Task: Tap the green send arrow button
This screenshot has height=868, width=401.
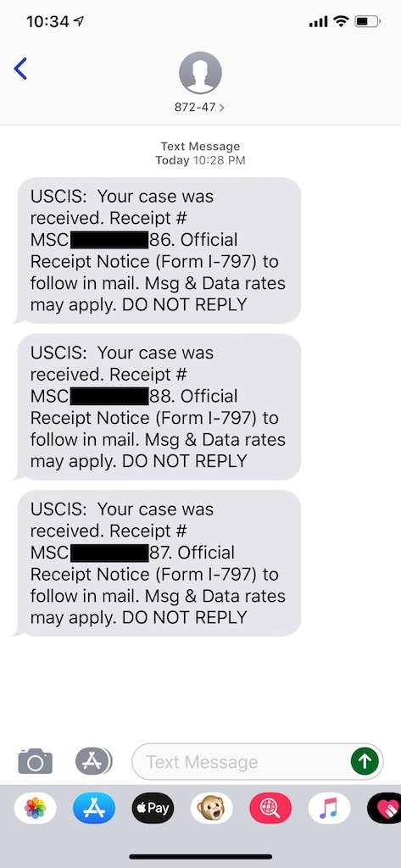Action: [365, 761]
